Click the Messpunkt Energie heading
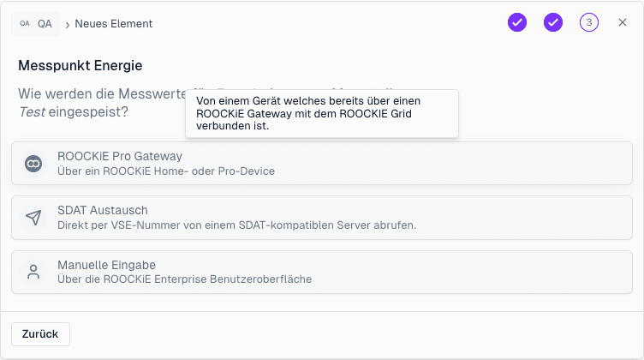This screenshot has width=644, height=360. coord(80,65)
